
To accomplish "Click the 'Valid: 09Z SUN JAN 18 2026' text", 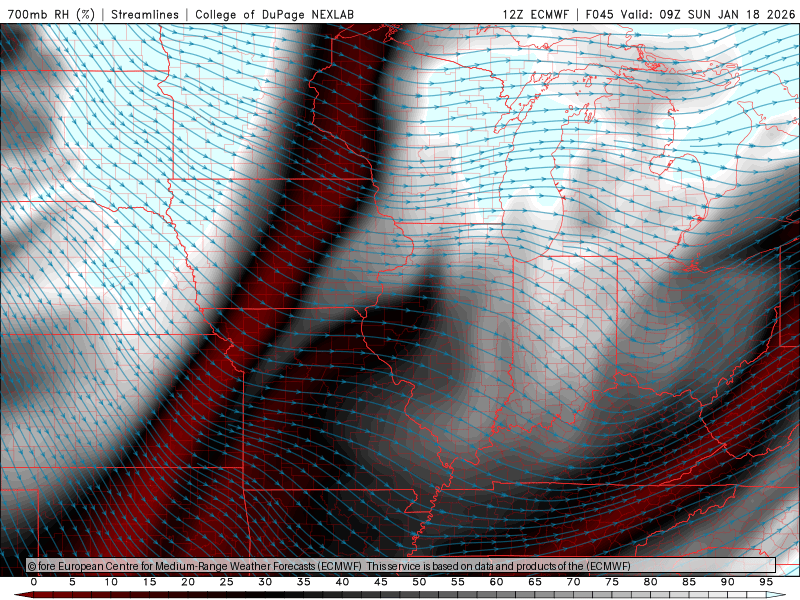I will coord(708,14).
